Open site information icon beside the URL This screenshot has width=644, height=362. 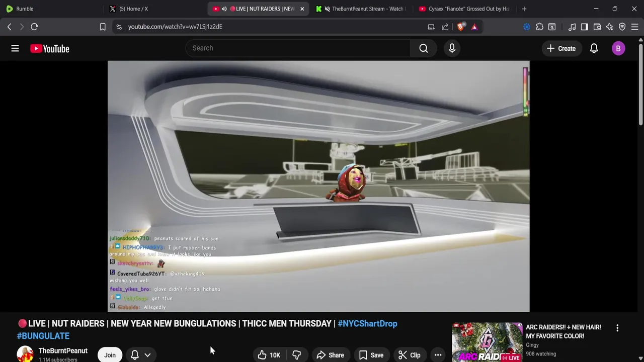tap(119, 27)
